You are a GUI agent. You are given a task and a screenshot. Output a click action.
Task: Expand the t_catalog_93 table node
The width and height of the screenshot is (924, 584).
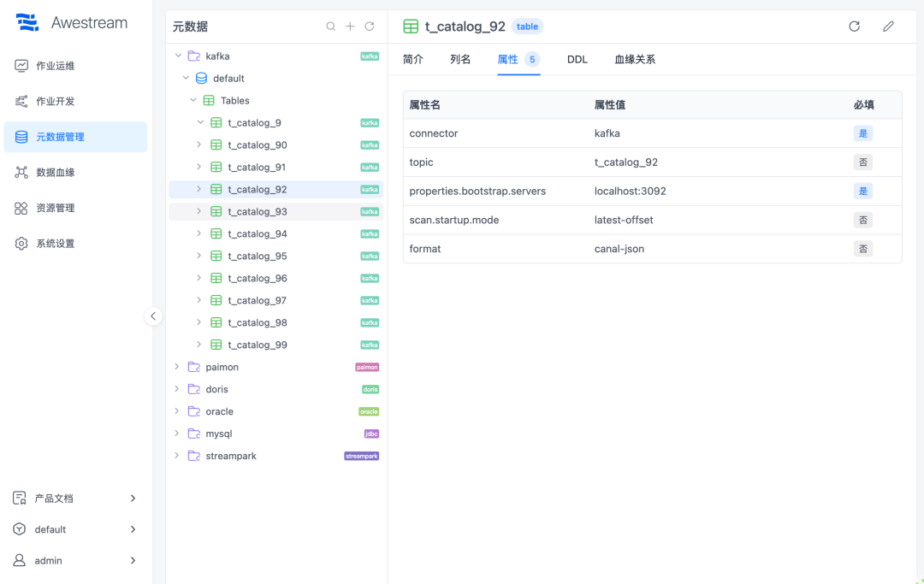coord(199,211)
